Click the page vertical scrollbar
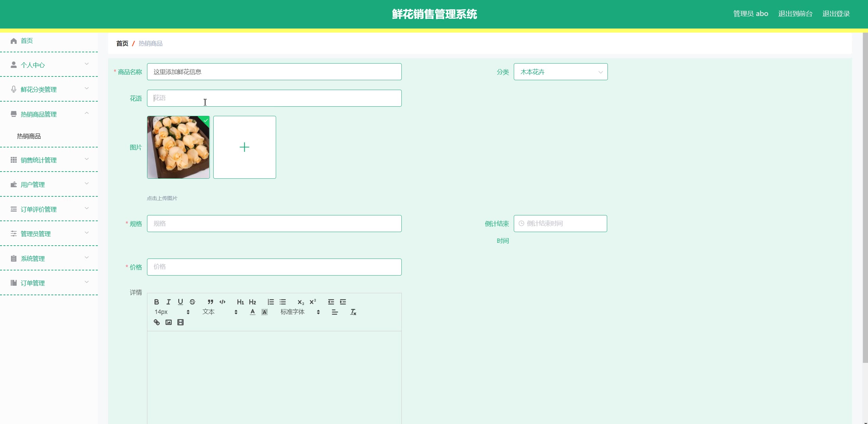 point(865,197)
